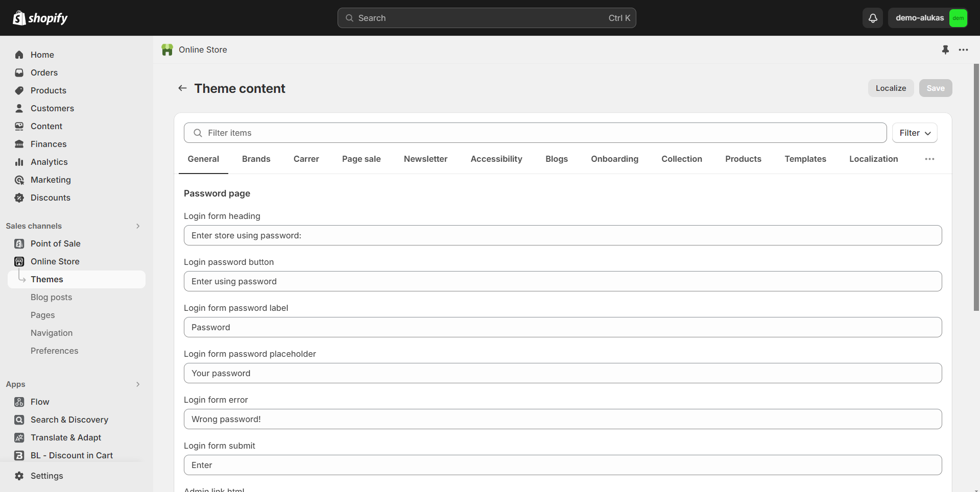Open the three-dot menu beside the pin
Screen dimensions: 980x492
pos(963,50)
